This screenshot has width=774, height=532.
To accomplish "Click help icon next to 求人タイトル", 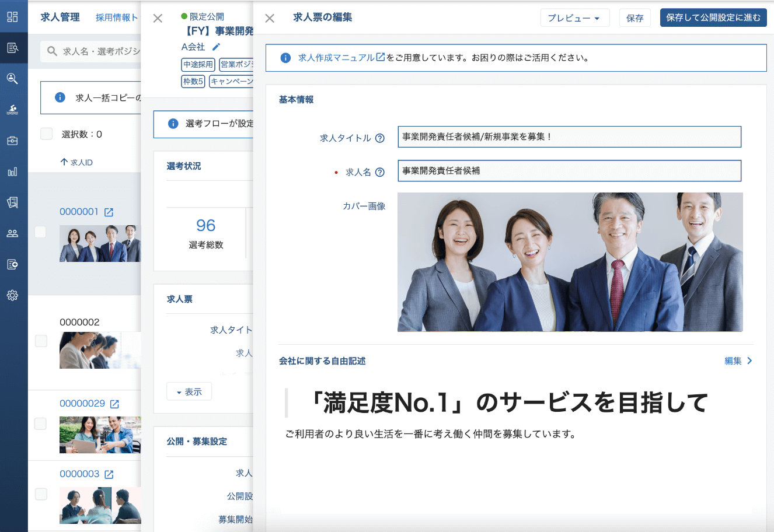I will (379, 138).
